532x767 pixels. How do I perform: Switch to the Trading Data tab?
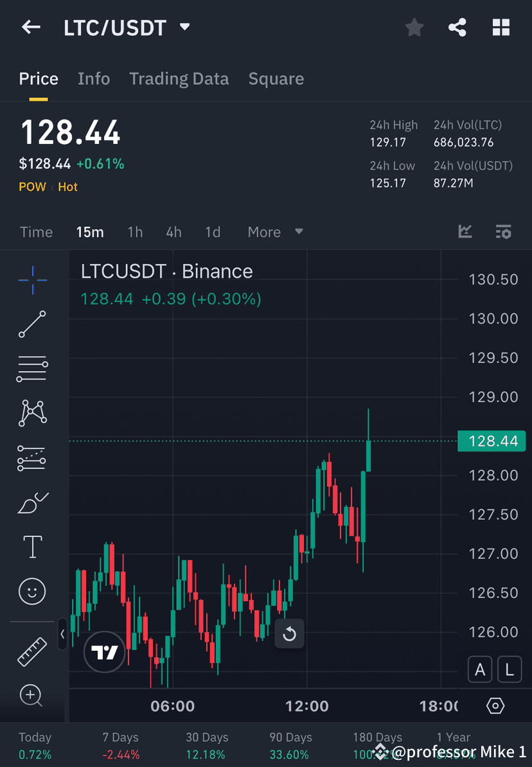(179, 78)
